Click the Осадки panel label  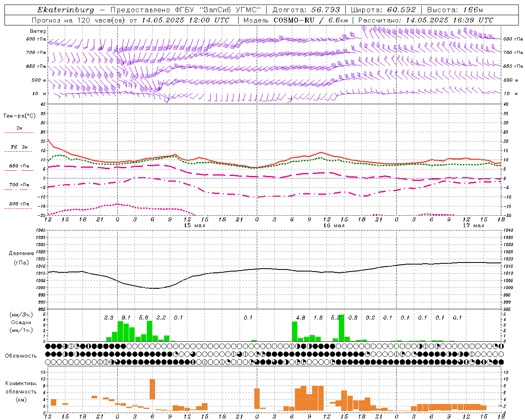point(21,322)
